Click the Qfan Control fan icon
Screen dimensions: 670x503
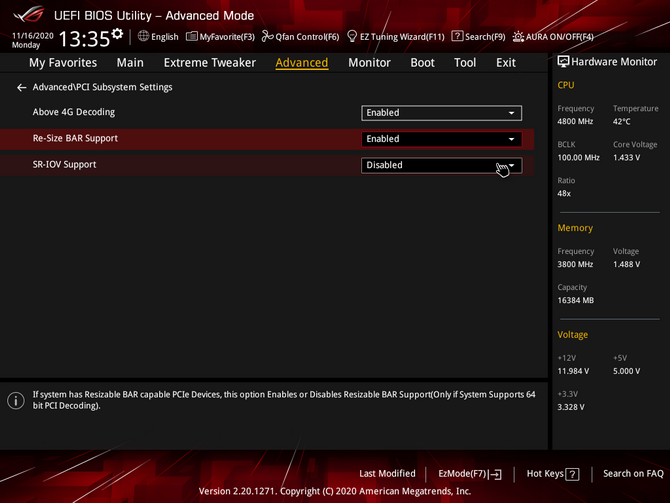click(267, 36)
